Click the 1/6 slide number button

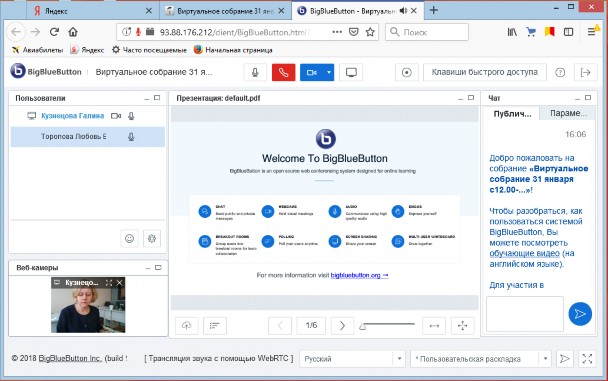tap(311, 326)
